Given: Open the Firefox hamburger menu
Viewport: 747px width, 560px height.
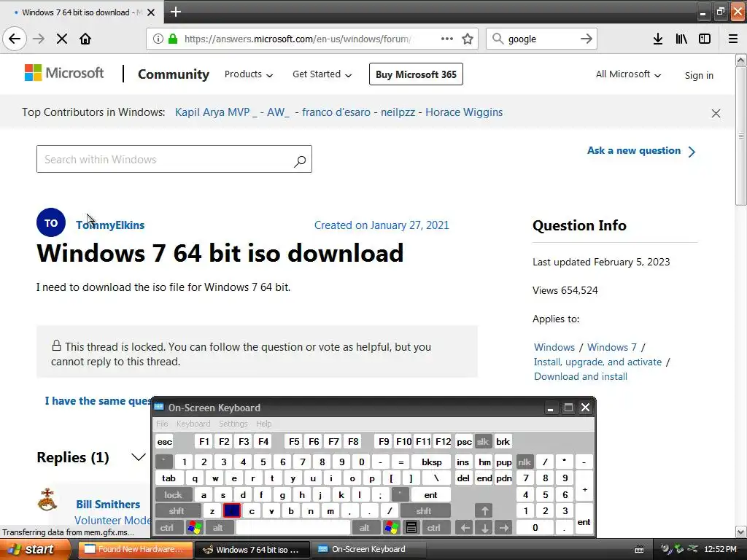Looking at the screenshot, I should click(x=733, y=39).
